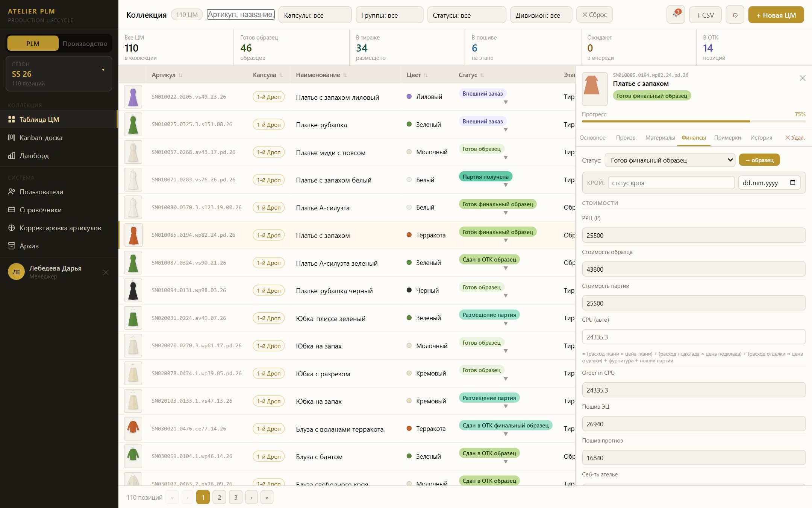Click the РРЦ (₽) field 25500
Image resolution: width=812 pixels, height=508 pixels.
(694, 235)
